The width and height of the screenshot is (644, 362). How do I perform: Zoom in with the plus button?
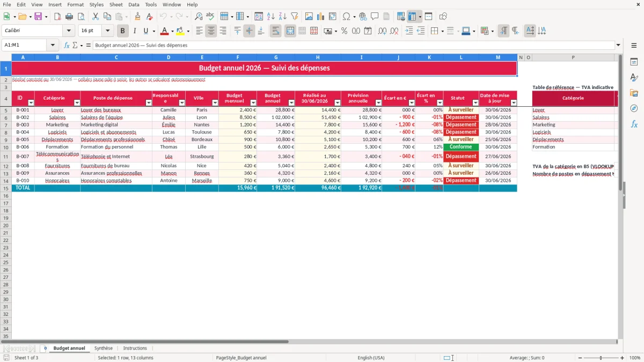point(622,358)
